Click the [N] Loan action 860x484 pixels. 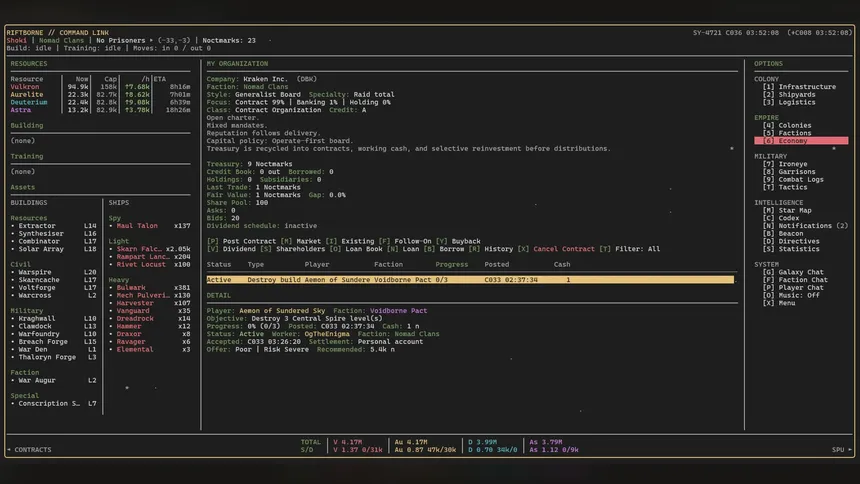pos(403,249)
